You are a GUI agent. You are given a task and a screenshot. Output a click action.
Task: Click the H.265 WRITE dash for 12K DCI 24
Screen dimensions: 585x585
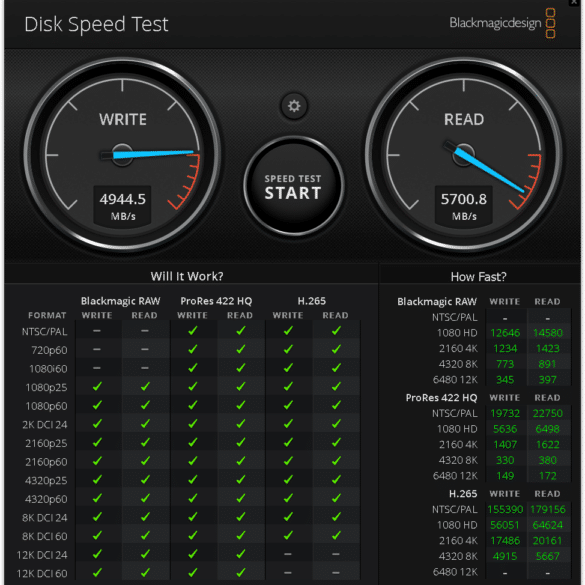(x=288, y=554)
